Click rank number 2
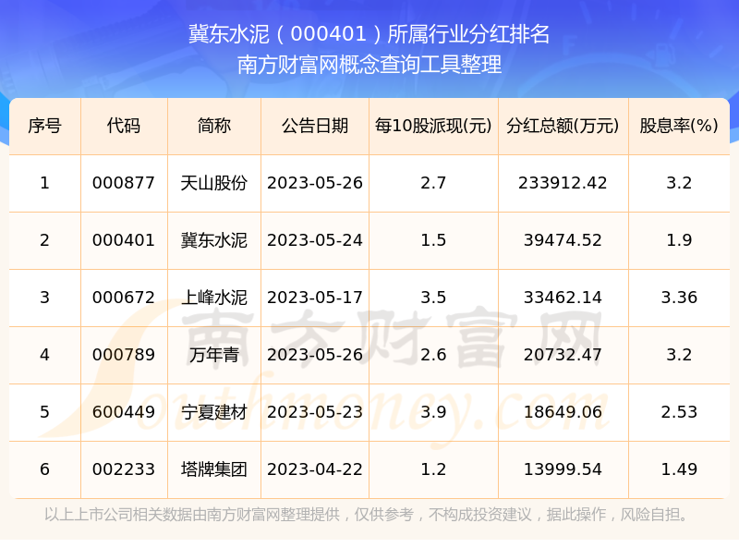Image resolution: width=739 pixels, height=560 pixels. (44, 240)
